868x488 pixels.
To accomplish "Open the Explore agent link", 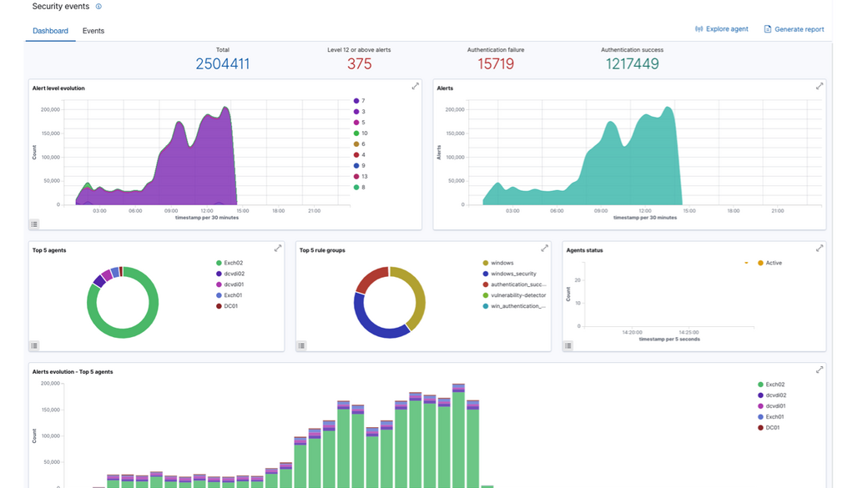I will pos(721,28).
